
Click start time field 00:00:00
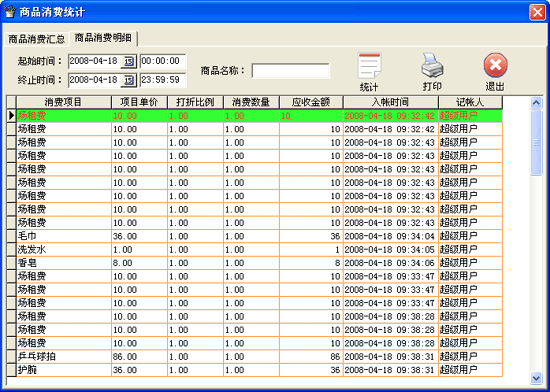(163, 61)
